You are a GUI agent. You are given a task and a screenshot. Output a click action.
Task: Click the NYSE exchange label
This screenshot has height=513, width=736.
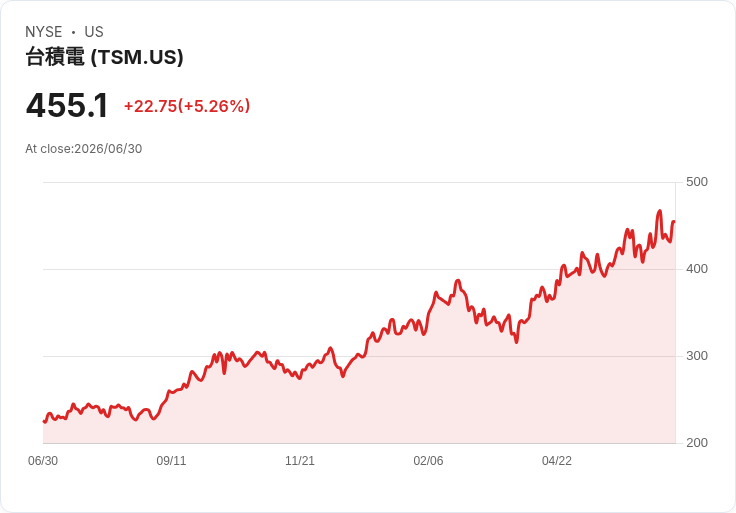point(44,32)
